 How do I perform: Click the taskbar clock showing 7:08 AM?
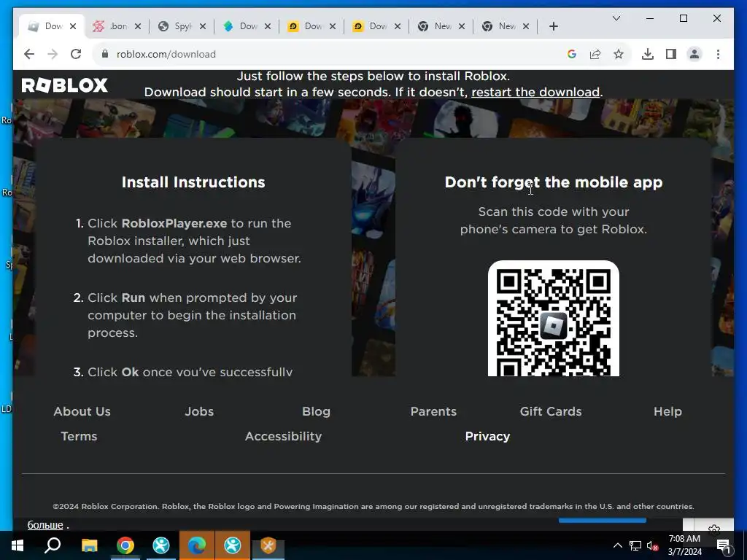pyautogui.click(x=684, y=545)
